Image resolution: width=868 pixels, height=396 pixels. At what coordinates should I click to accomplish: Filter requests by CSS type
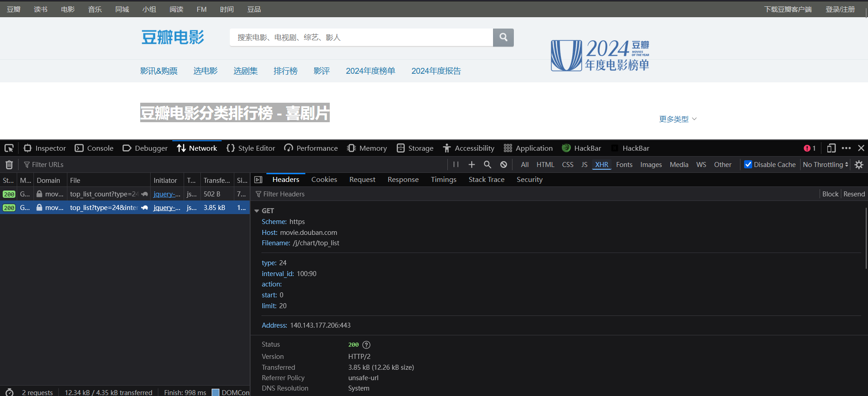point(568,165)
